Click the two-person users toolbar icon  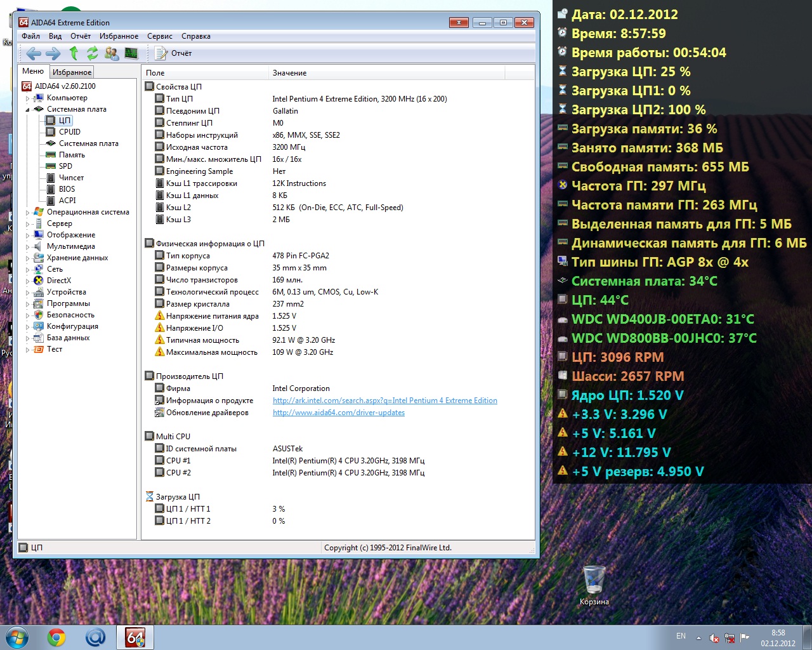point(112,53)
